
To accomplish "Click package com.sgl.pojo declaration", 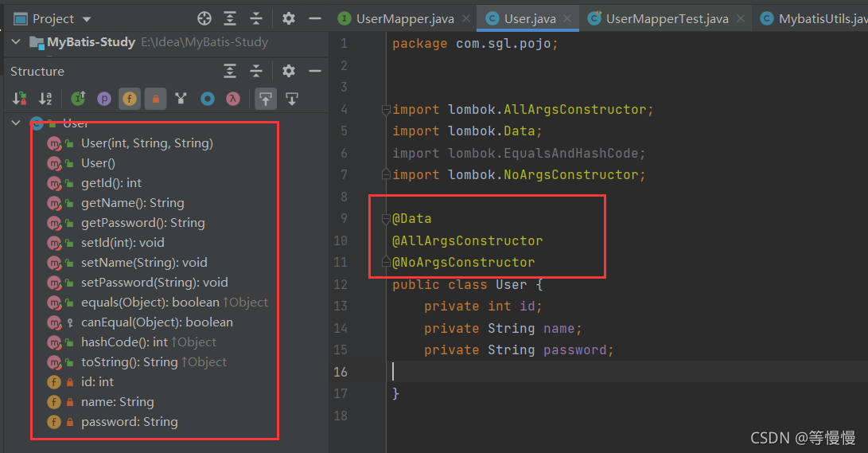I will coord(475,44).
